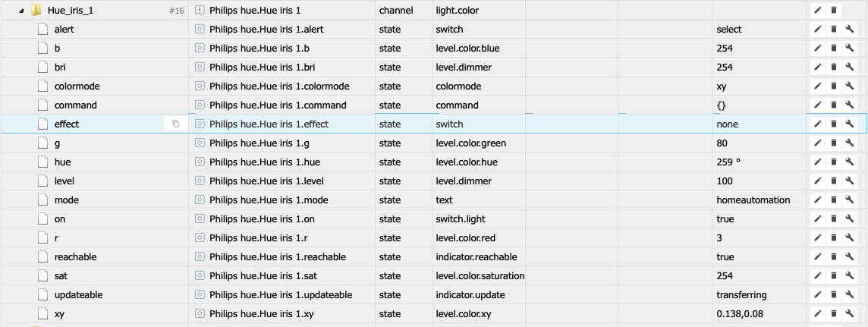The image size is (868, 327).
Task: Delete the Hue_iris_1 channel via trash icon
Action: 834,10
